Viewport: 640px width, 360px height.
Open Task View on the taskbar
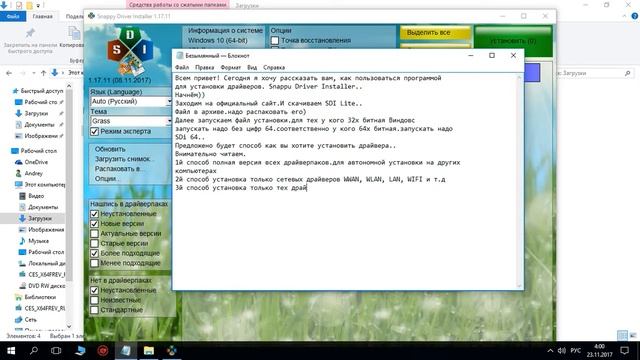[56, 351]
